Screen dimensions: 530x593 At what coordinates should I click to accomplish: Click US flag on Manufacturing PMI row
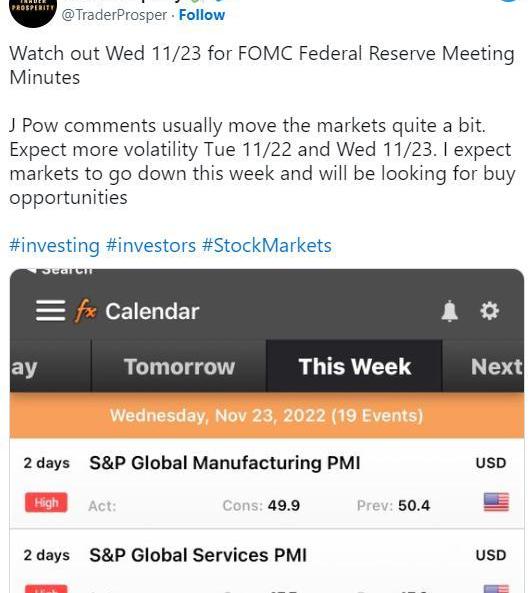496,502
